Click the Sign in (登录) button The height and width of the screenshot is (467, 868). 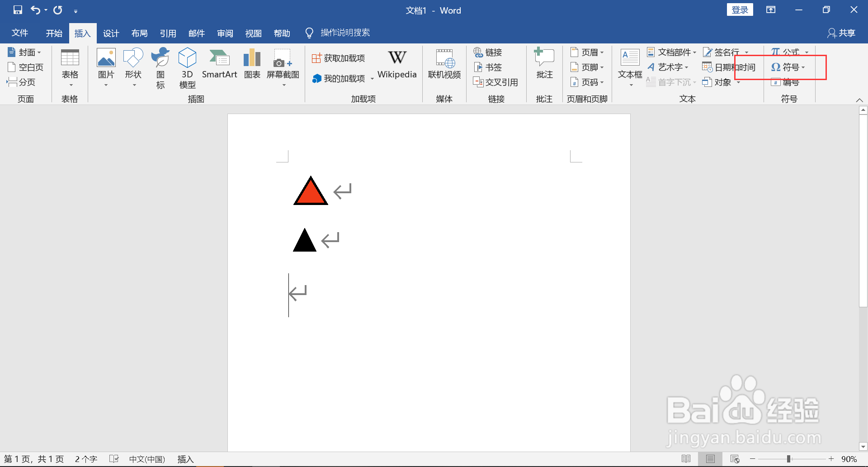[x=740, y=10]
